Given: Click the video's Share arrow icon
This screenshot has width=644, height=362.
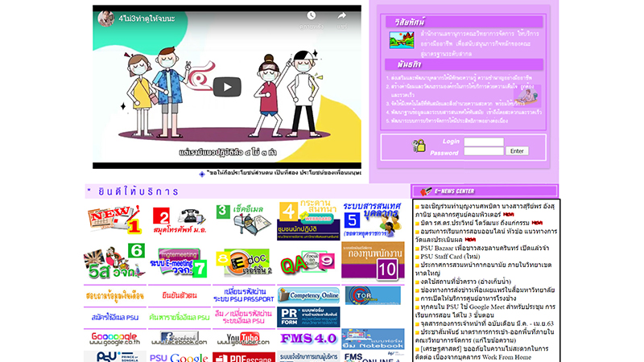Looking at the screenshot, I should click(341, 16).
